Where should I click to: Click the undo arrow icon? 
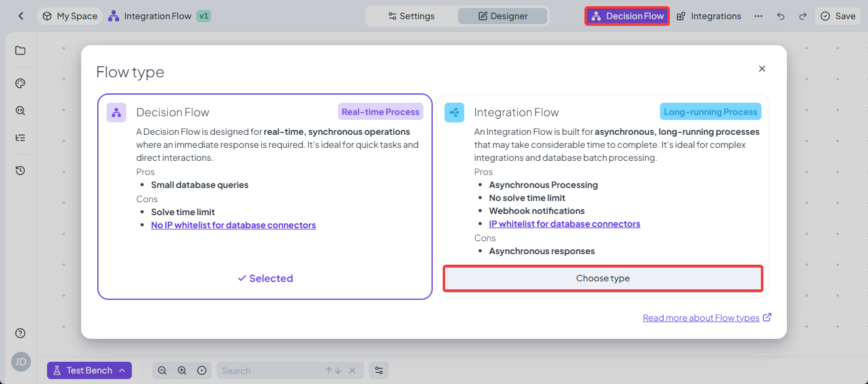pyautogui.click(x=781, y=16)
